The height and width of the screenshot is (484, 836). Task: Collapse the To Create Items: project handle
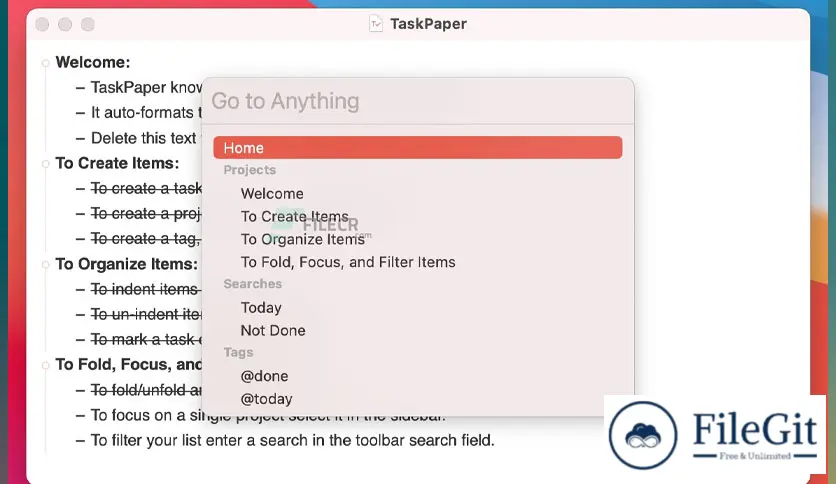[x=45, y=164]
